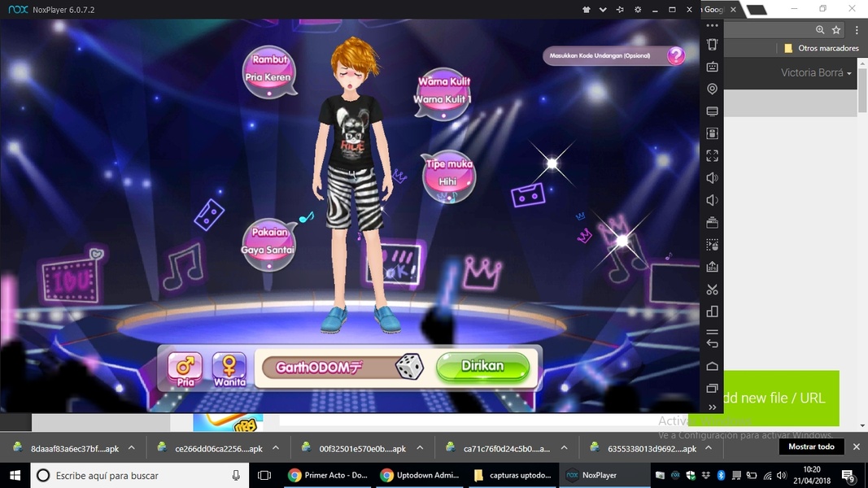Switch to Primer Acto Chrome taskbar item
The image size is (868, 488).
click(x=328, y=475)
